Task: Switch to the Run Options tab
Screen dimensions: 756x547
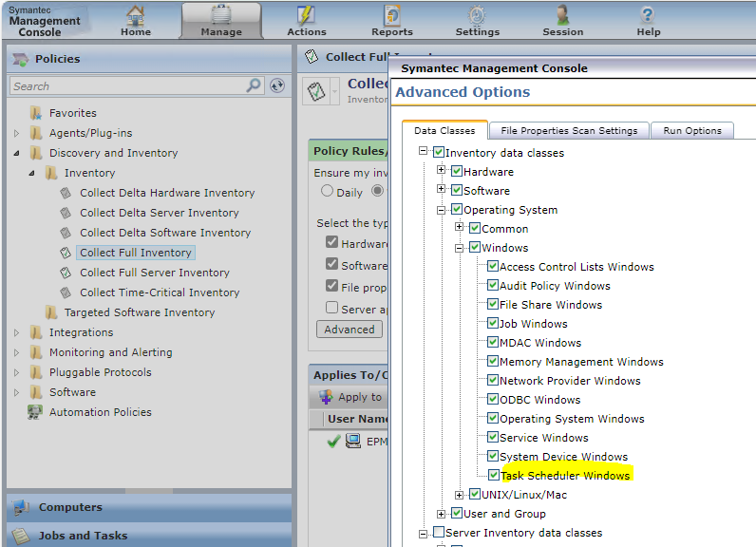Action: [x=692, y=131]
